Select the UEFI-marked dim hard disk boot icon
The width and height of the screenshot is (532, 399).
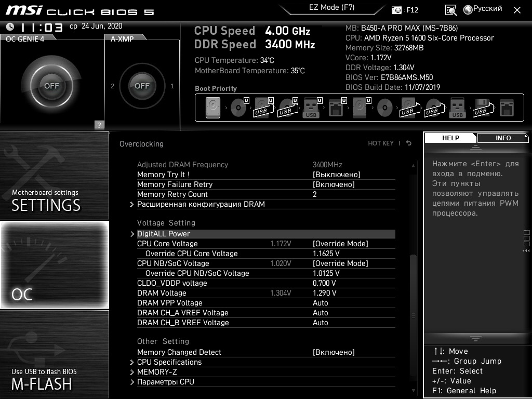(x=362, y=108)
